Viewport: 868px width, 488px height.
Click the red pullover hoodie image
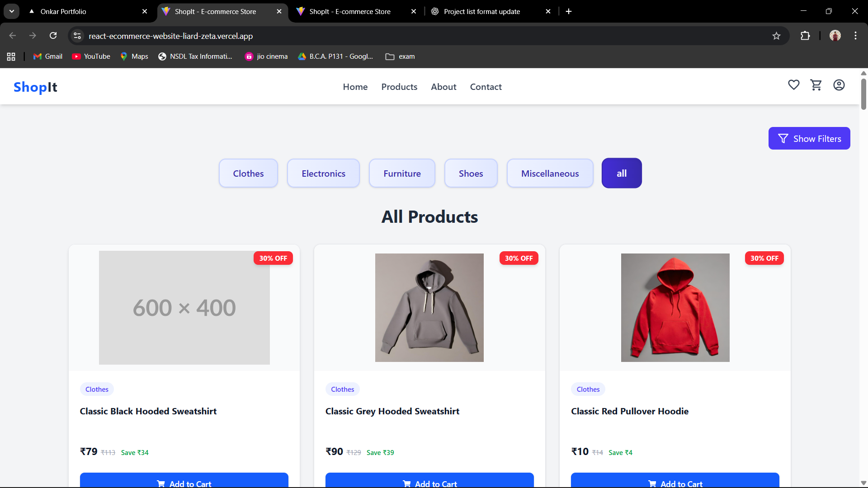click(675, 308)
